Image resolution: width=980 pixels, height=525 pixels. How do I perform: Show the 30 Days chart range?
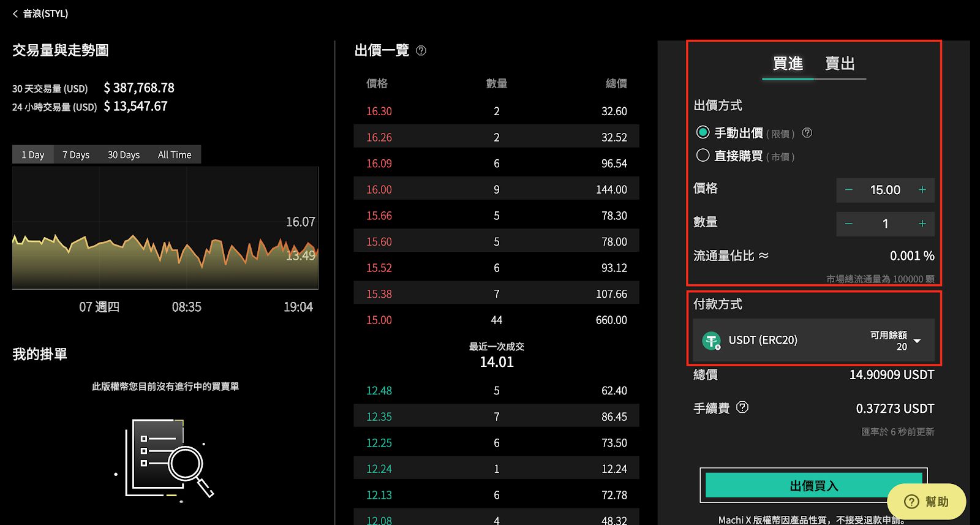pos(124,155)
